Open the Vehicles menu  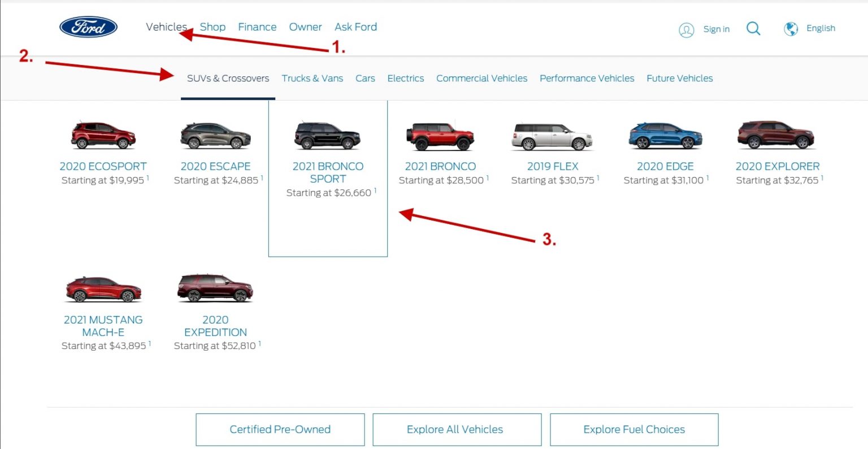[166, 27]
